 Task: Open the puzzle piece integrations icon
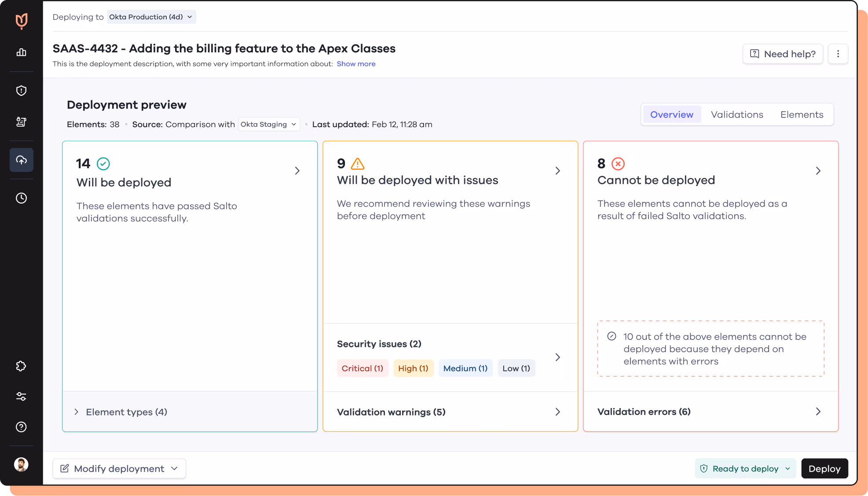coord(22,366)
